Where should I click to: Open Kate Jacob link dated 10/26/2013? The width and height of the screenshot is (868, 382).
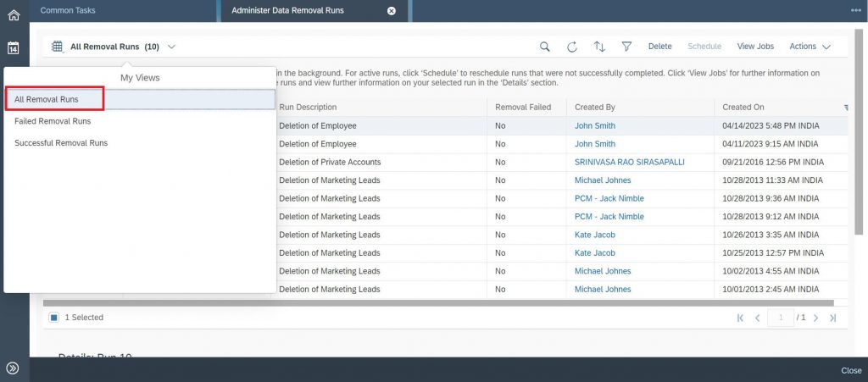[x=594, y=235]
